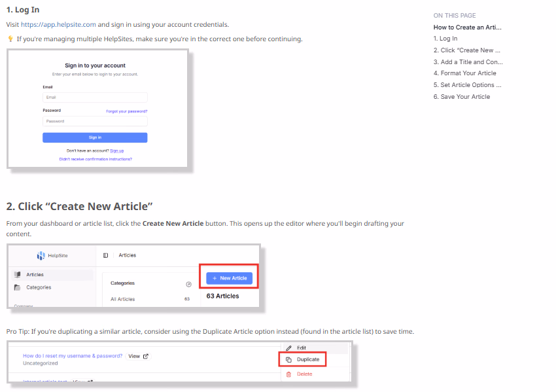This screenshot has height=392, width=556.
Task: Click the sign-in form screenshot image
Action: (97, 109)
